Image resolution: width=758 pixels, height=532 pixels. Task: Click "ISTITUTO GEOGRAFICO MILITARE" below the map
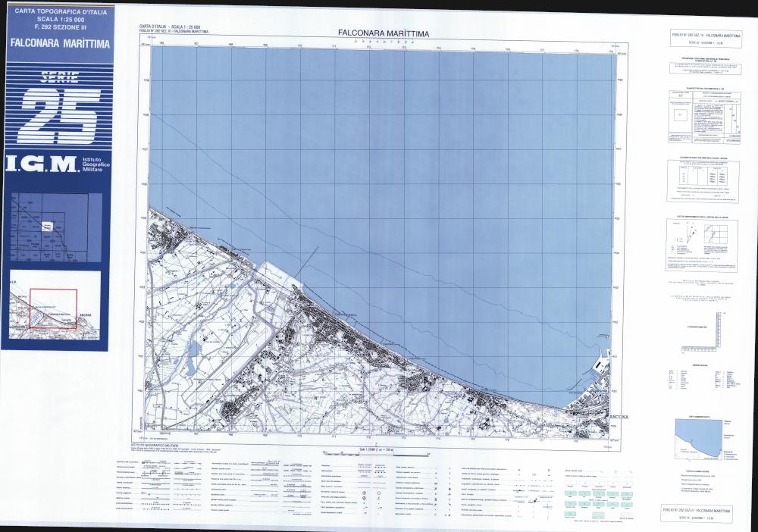(155, 444)
